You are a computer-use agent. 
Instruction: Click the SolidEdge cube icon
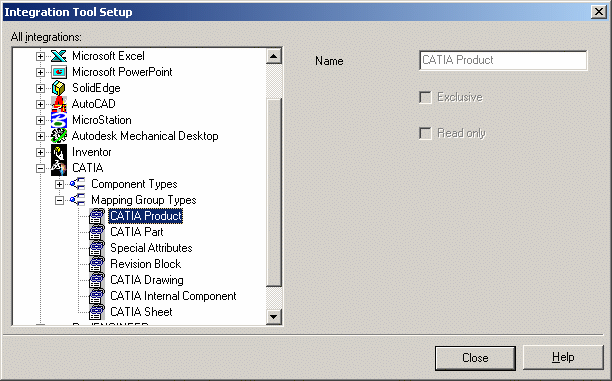[59, 88]
